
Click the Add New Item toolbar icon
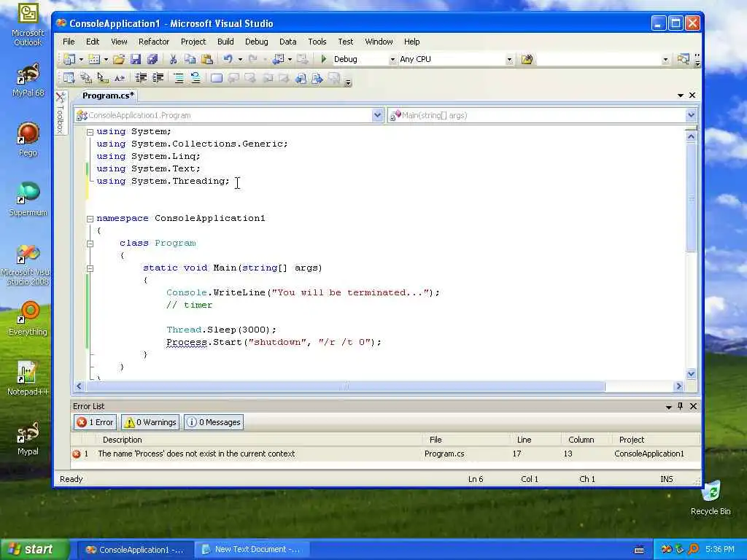pos(94,59)
